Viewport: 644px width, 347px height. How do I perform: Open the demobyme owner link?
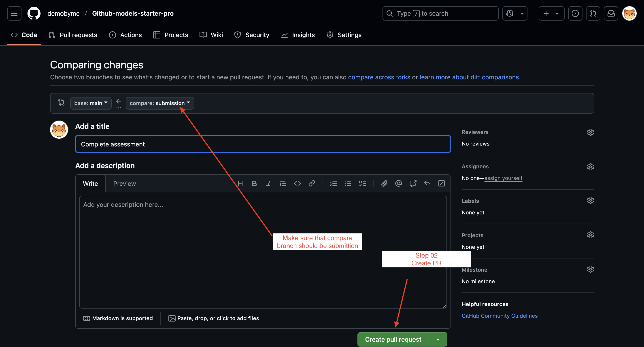tap(64, 13)
